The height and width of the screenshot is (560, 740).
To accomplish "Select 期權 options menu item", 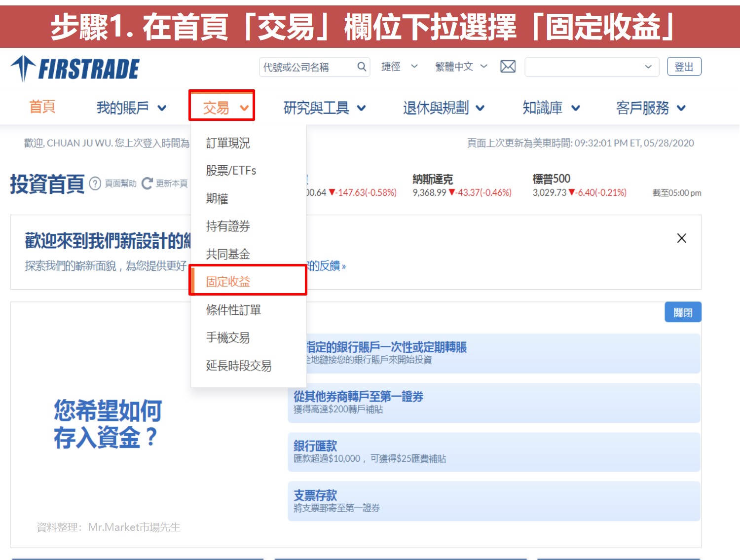I will tap(249, 199).
